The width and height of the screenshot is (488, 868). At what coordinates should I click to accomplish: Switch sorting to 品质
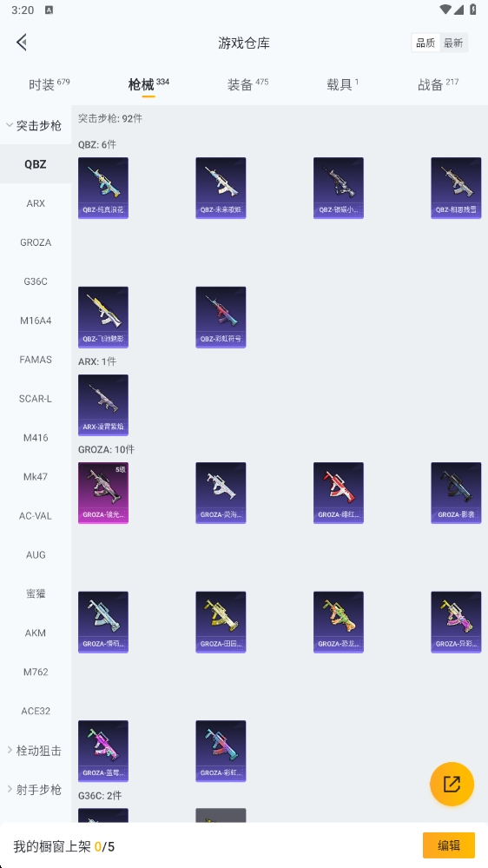(425, 43)
